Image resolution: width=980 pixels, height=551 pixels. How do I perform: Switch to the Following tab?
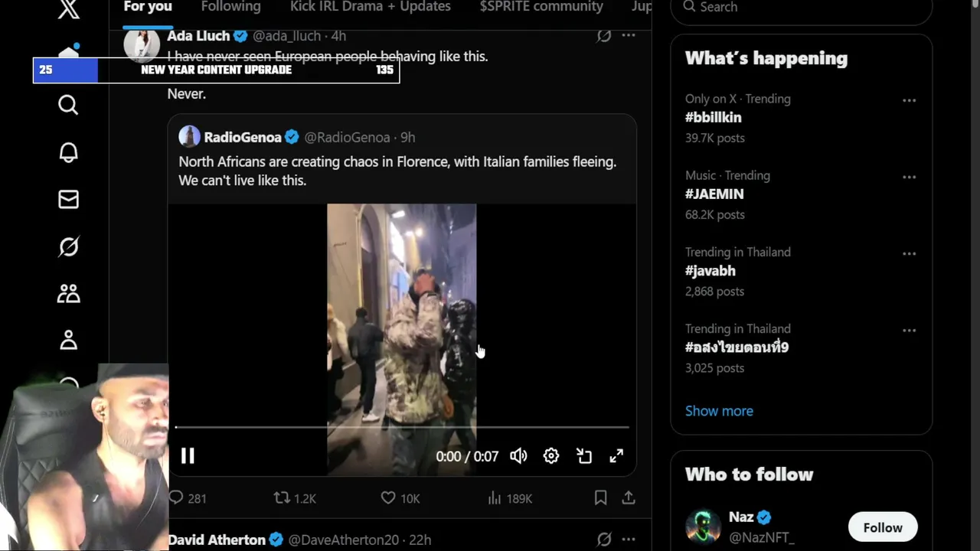tap(230, 7)
